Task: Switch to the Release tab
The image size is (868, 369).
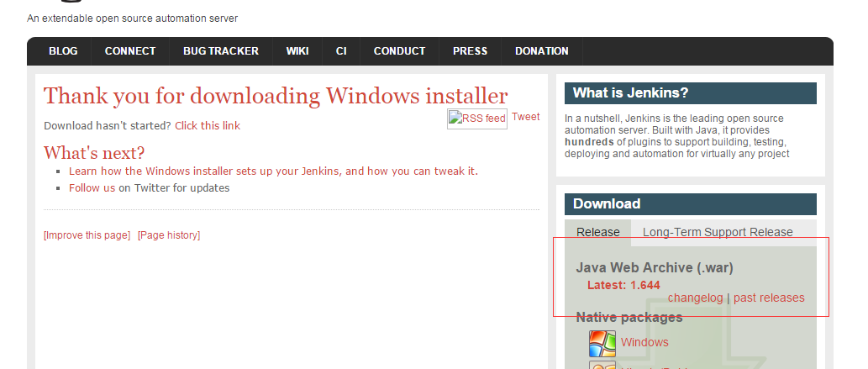Action: [598, 232]
